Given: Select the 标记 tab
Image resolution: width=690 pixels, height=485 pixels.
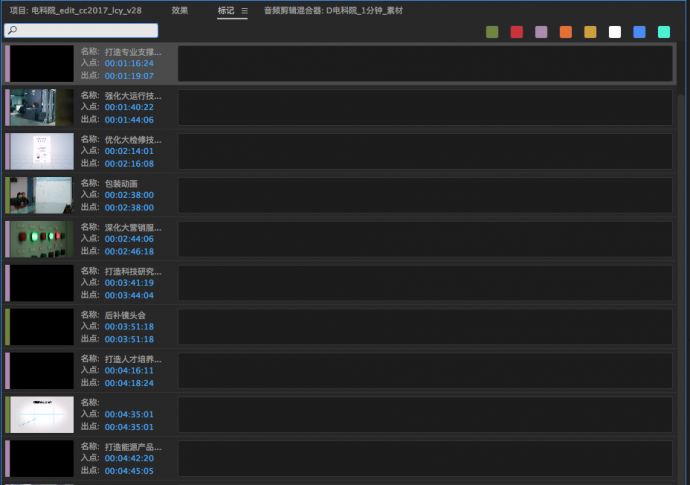Looking at the screenshot, I should point(226,11).
